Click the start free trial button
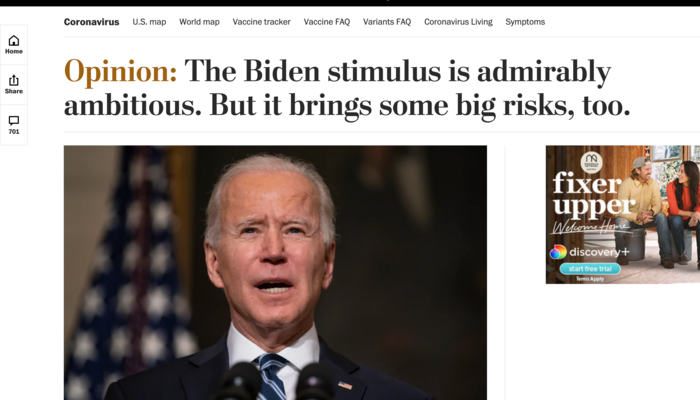This screenshot has width=700, height=400. tap(590, 269)
